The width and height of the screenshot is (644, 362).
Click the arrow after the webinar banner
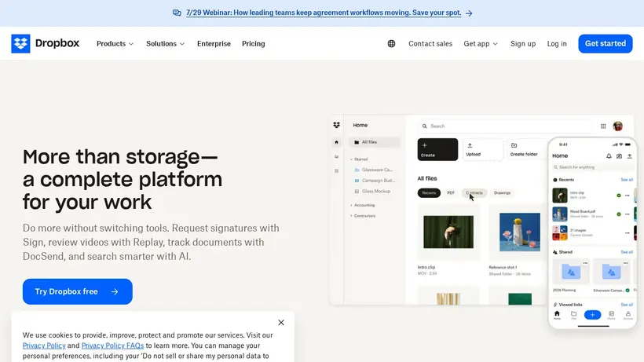pos(469,13)
